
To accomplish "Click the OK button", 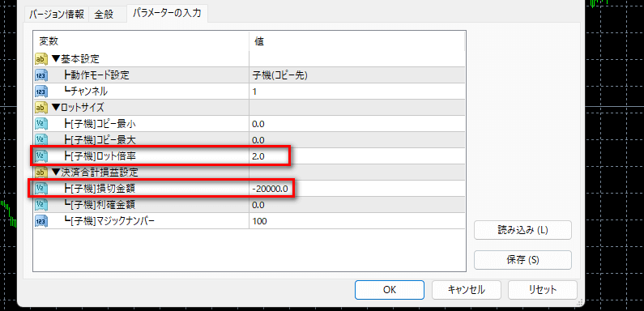I will tap(390, 290).
